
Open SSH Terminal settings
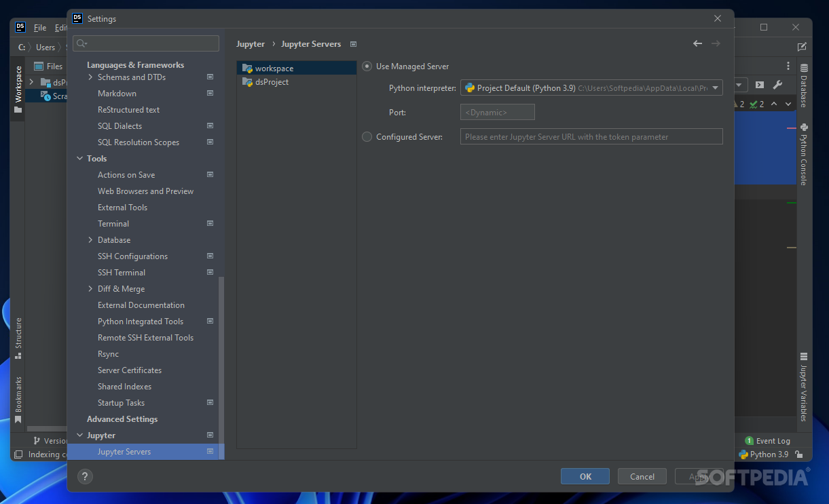tap(122, 273)
